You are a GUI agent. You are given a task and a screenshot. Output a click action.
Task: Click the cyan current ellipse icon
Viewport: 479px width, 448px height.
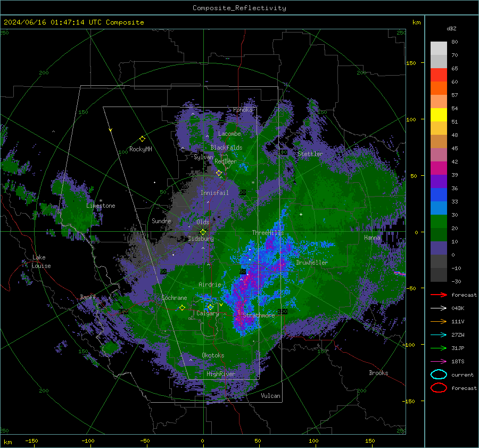pos(439,374)
